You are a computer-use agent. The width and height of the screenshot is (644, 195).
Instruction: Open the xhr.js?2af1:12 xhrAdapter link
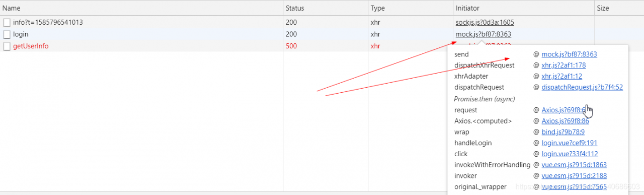[x=561, y=77]
